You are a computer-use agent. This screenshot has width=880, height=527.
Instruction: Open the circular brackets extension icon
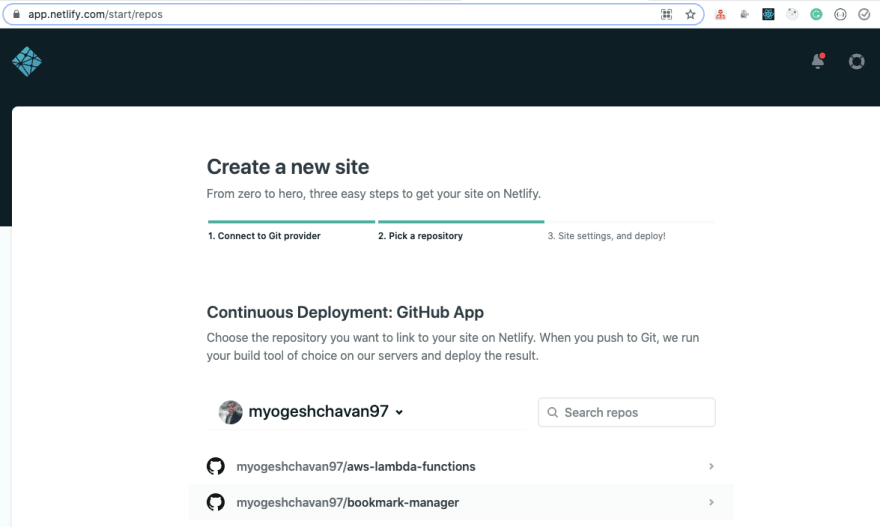pos(840,15)
